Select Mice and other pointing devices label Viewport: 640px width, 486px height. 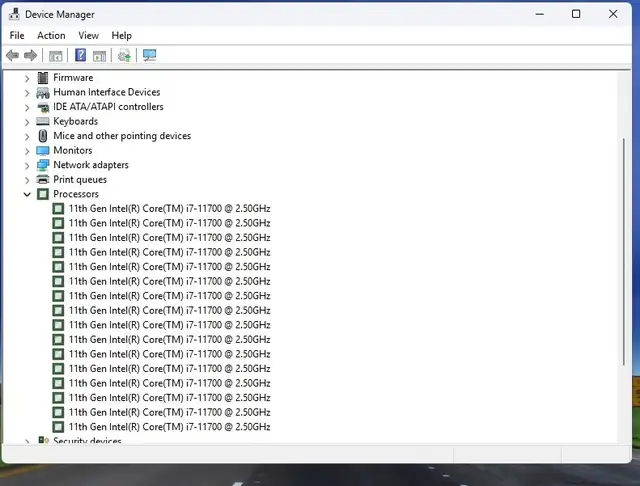(122, 136)
